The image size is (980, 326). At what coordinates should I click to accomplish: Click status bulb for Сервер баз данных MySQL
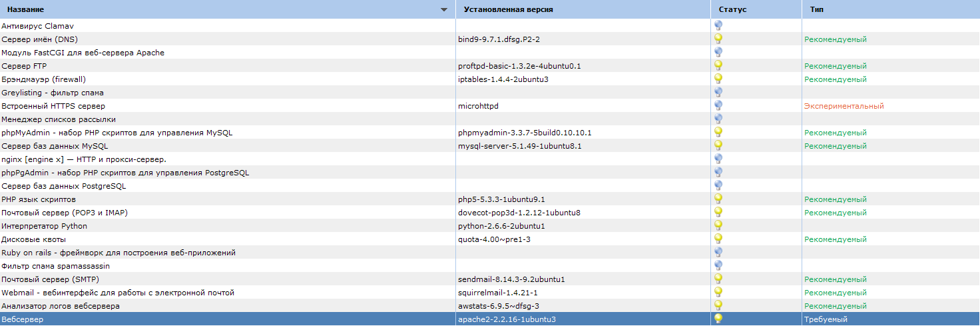click(x=718, y=145)
